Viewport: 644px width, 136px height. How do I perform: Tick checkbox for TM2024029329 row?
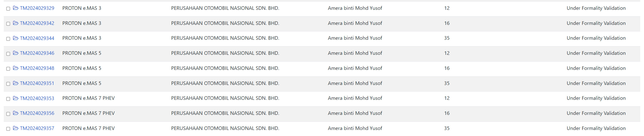pos(8,9)
